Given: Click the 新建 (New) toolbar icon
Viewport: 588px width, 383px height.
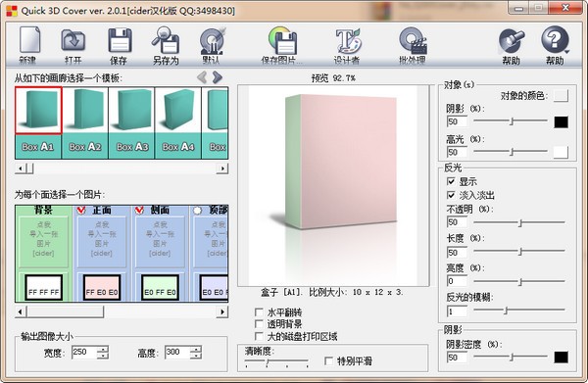Looking at the screenshot, I should (x=28, y=45).
